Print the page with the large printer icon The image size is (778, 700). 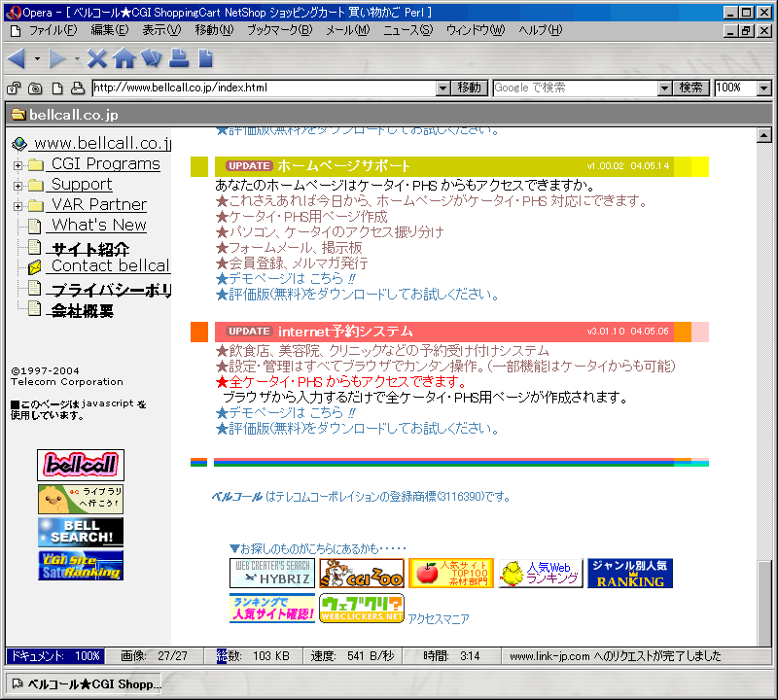(179, 58)
